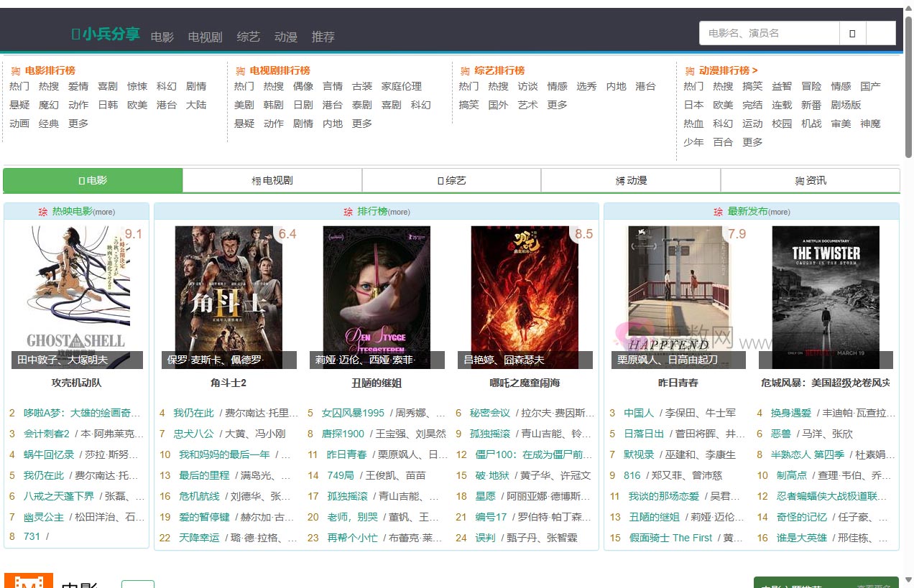The width and height of the screenshot is (914, 588).
Task: Open 综艺 in the top navigation bar
Action: click(x=249, y=37)
